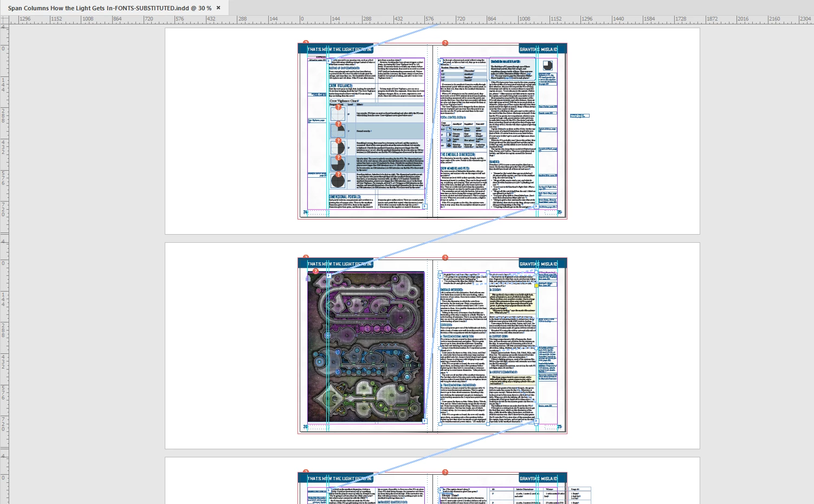814x504 pixels.
Task: Click GRAVITAS MISLAID header on page 27
Action: pos(539,264)
